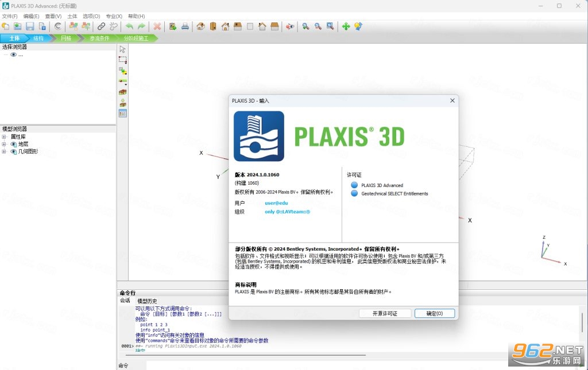Select the rectangular marquee selection tool

[x=123, y=60]
